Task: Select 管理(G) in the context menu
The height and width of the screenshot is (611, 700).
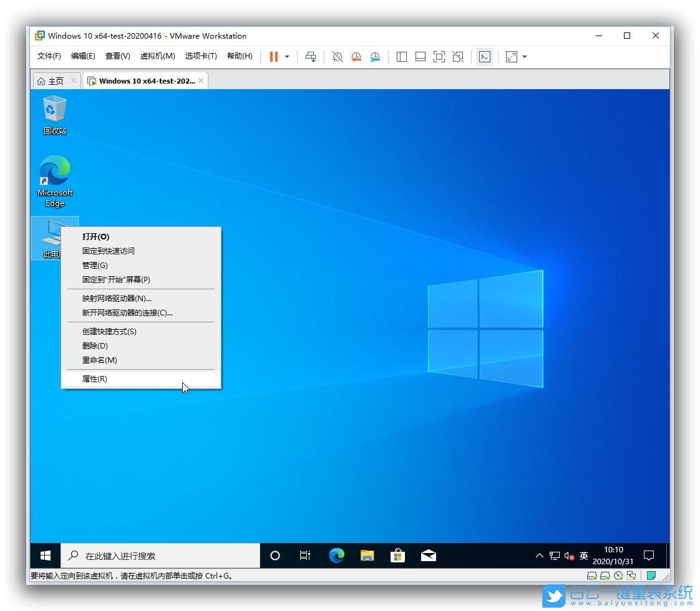Action: tap(95, 265)
